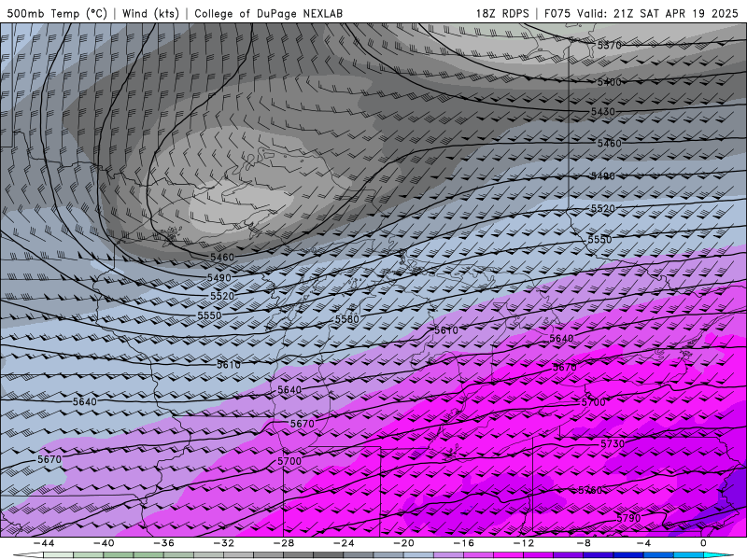
Task: Select the -8 color scale label
Action: [584, 543]
